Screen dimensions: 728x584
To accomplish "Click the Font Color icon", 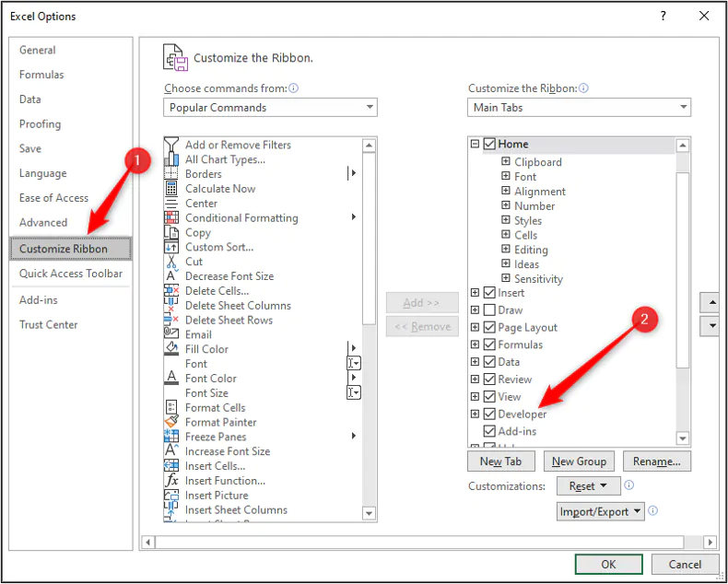I will tap(171, 379).
